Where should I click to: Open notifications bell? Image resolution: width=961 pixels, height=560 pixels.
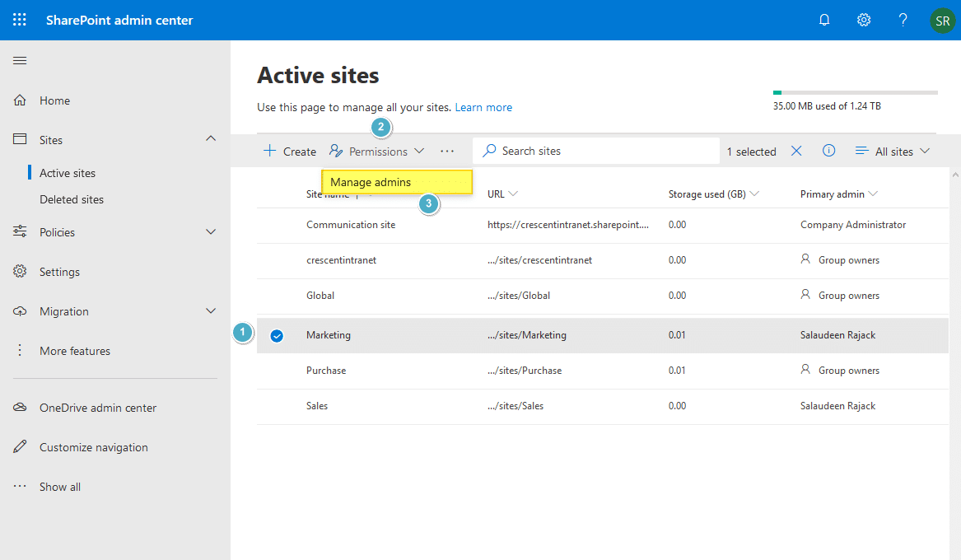824,19
